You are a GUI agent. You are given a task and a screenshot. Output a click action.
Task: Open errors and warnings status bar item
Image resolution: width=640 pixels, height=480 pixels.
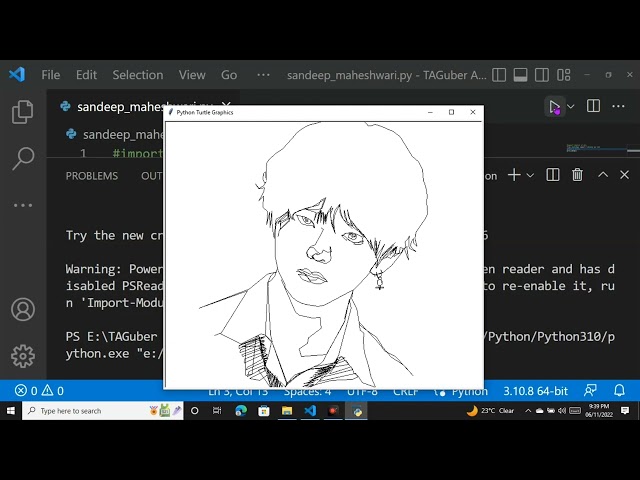click(x=39, y=391)
